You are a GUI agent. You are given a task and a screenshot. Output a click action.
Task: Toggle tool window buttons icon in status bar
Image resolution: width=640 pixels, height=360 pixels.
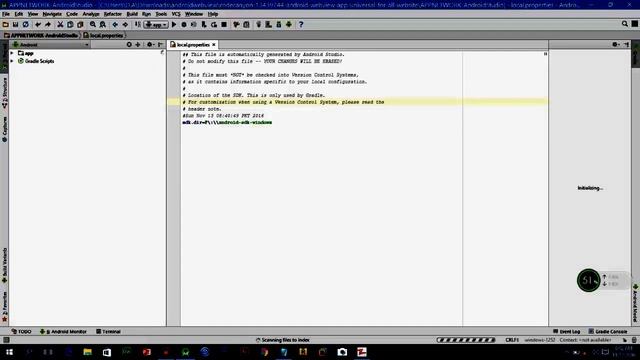[6, 340]
